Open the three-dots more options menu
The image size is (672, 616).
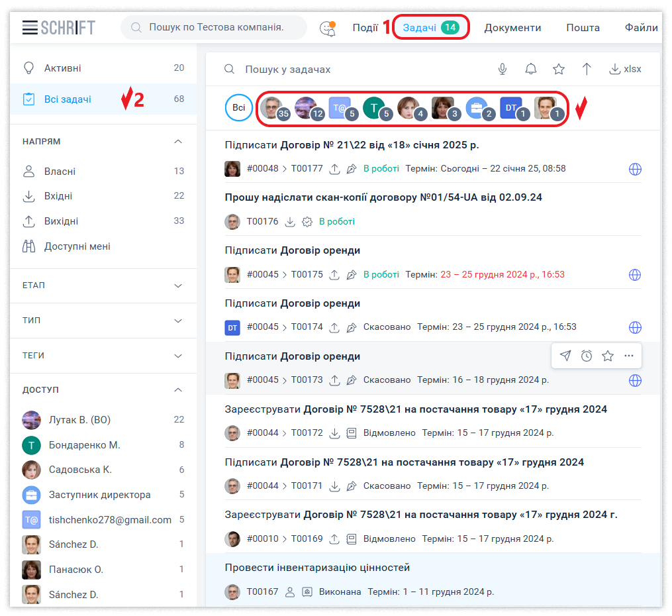[629, 356]
